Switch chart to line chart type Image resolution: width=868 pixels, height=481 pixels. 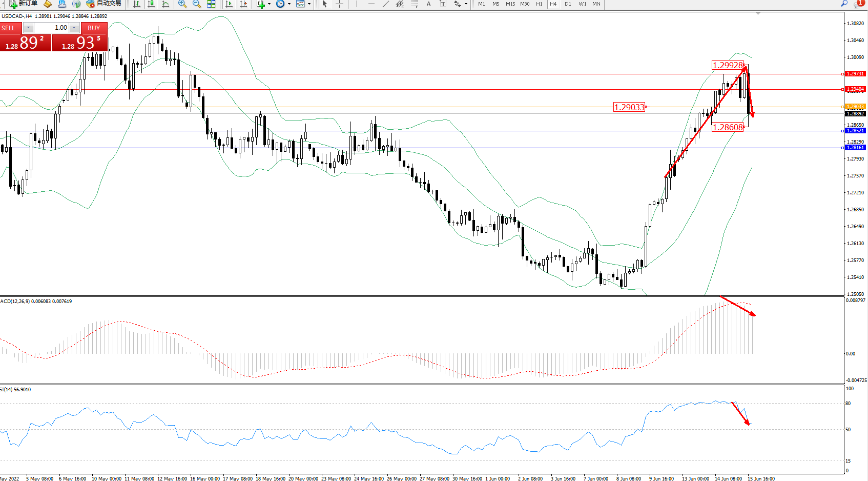click(166, 4)
